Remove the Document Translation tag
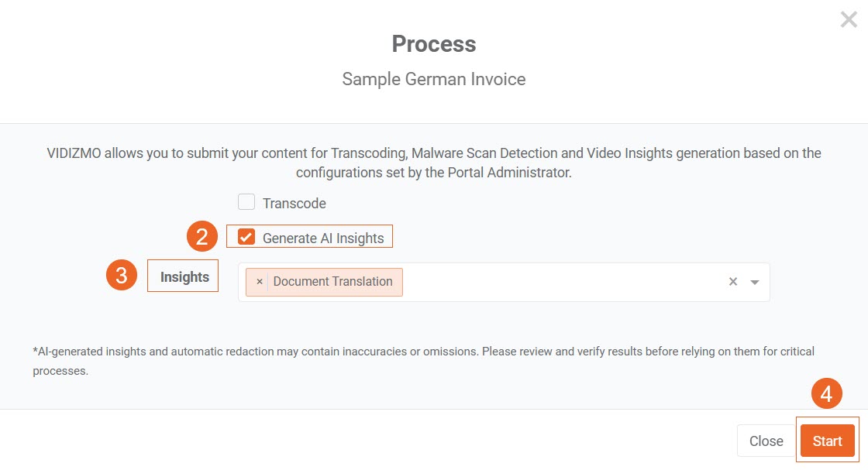The width and height of the screenshot is (868, 470). 260,282
